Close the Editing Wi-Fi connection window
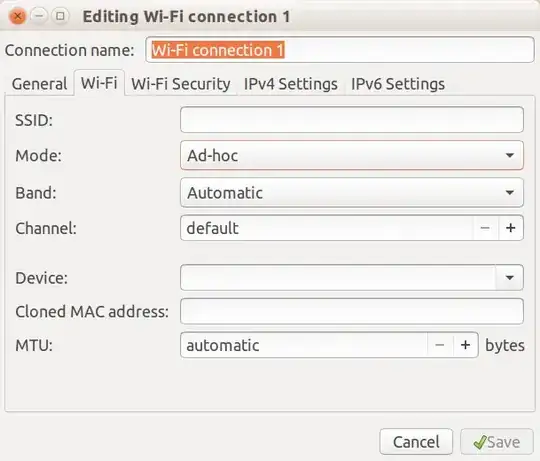Screen dimensions: 540x461 pyautogui.click(x=17, y=16)
